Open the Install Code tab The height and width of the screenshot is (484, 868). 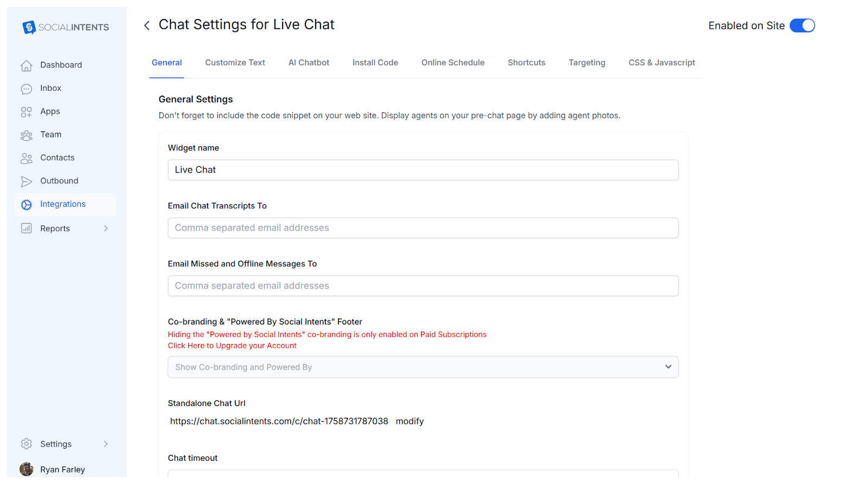pos(375,63)
